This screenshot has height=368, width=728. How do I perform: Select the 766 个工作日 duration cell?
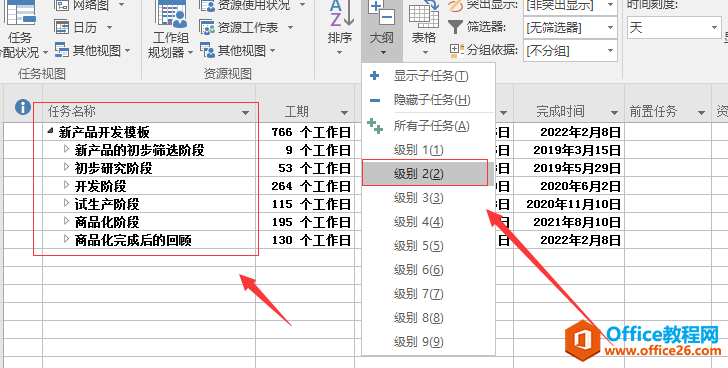click(305, 132)
